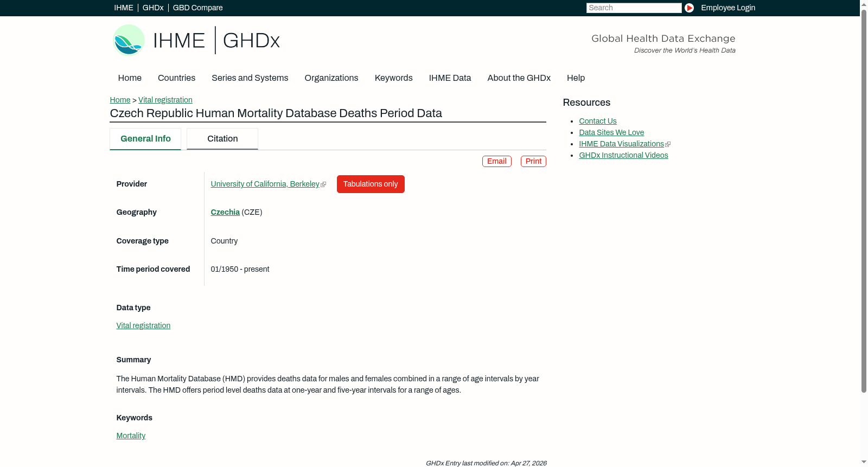The width and height of the screenshot is (868, 467).
Task: Switch to the Citation tab
Action: [x=222, y=139]
